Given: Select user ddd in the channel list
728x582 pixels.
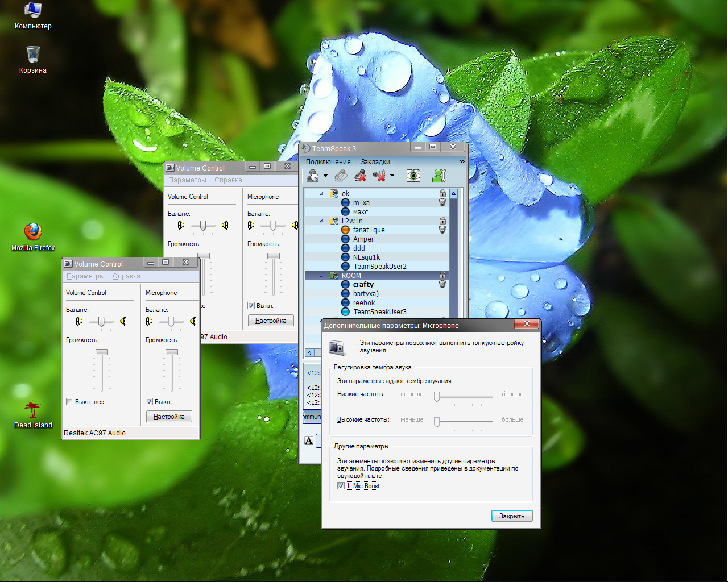Looking at the screenshot, I should [x=359, y=248].
